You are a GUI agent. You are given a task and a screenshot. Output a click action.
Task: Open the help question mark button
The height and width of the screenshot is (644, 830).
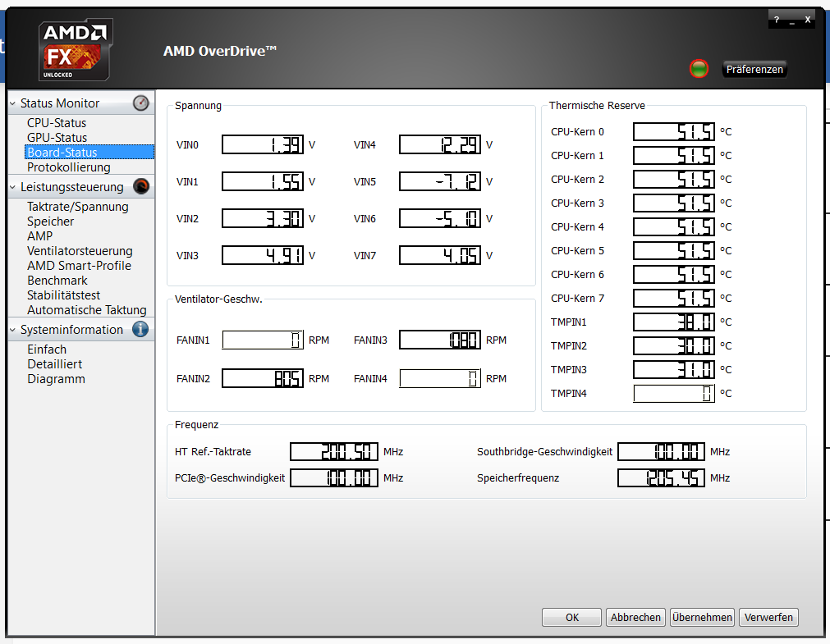pos(776,21)
